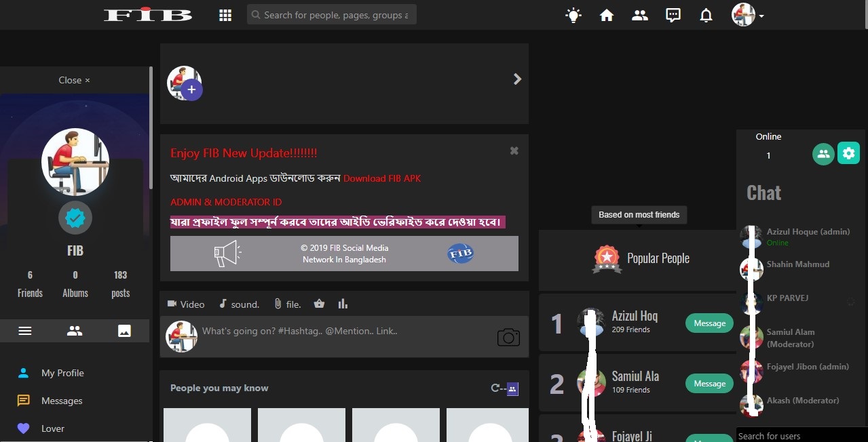
Task: Click the "109 Friends" text
Action: coord(631,390)
